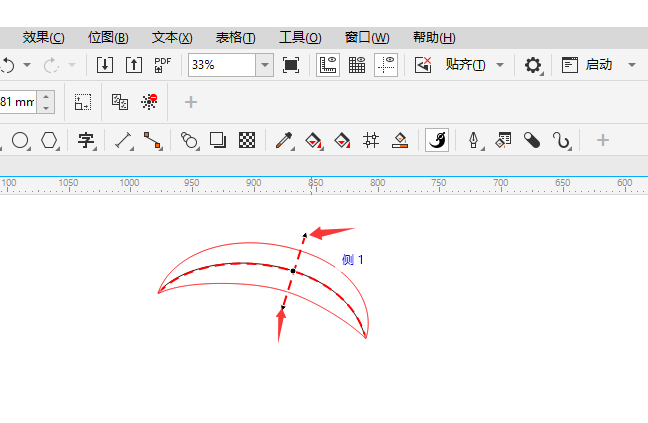Click the black capsule smear tool icon
648x423 pixels.
pos(532,140)
